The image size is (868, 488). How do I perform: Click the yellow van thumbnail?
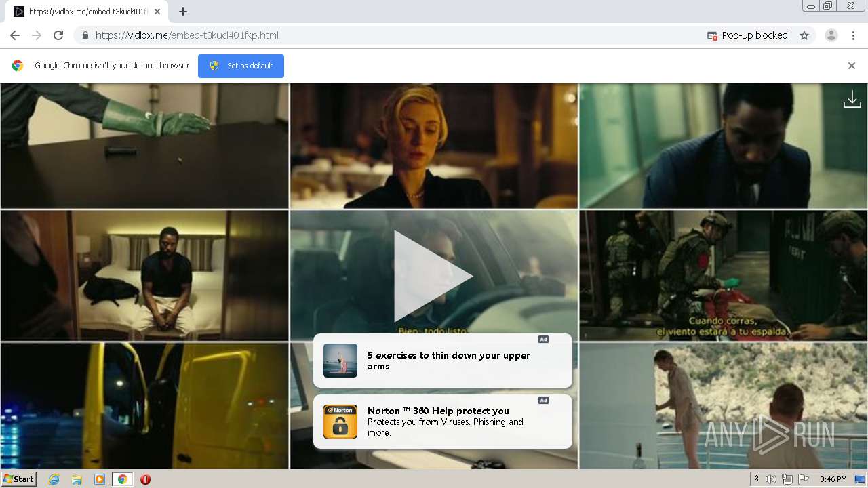pos(144,405)
